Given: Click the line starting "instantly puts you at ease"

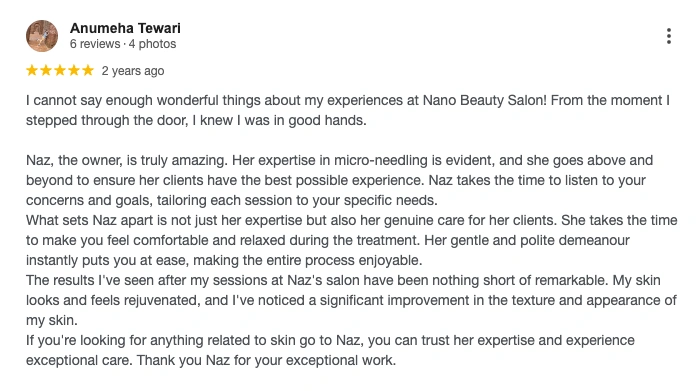Looking at the screenshot, I should [x=224, y=260].
